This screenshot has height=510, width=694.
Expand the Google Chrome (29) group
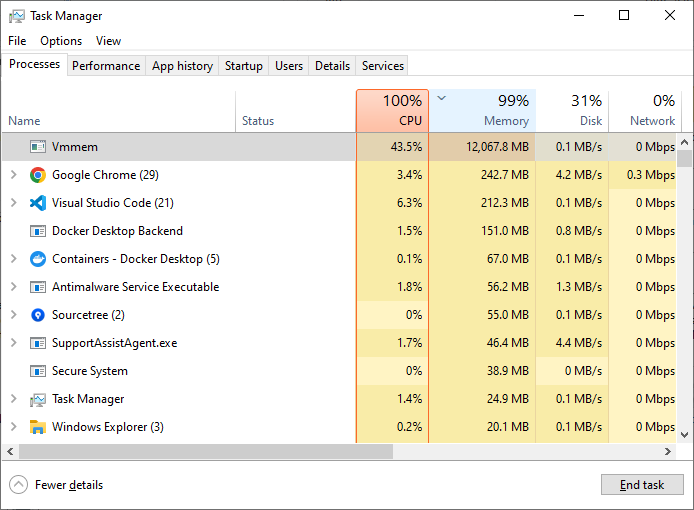coord(14,175)
